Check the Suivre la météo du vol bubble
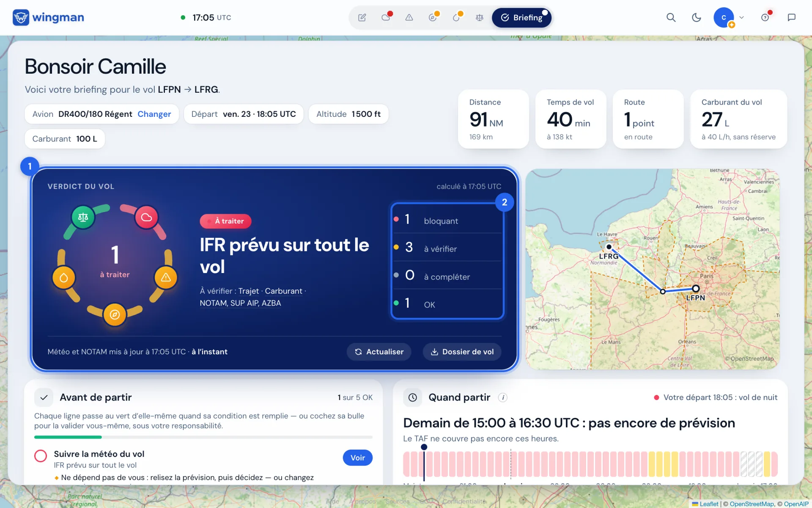Viewport: 812px width, 508px height. point(41,456)
